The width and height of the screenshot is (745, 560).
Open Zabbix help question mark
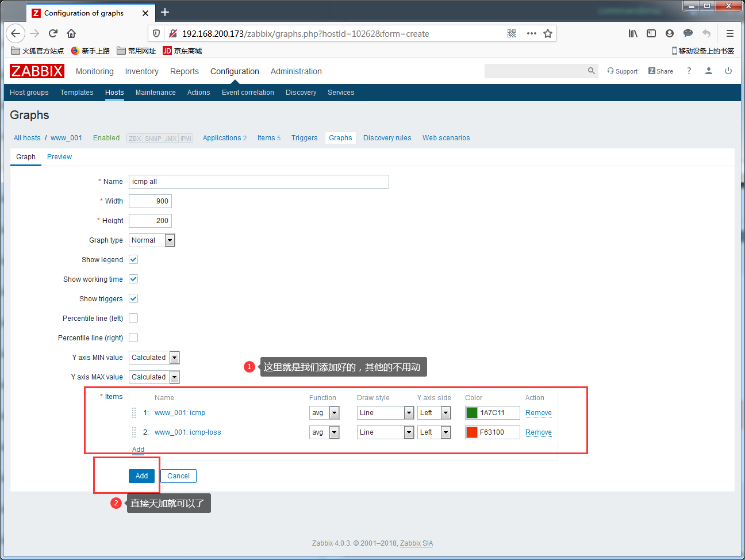(x=689, y=71)
